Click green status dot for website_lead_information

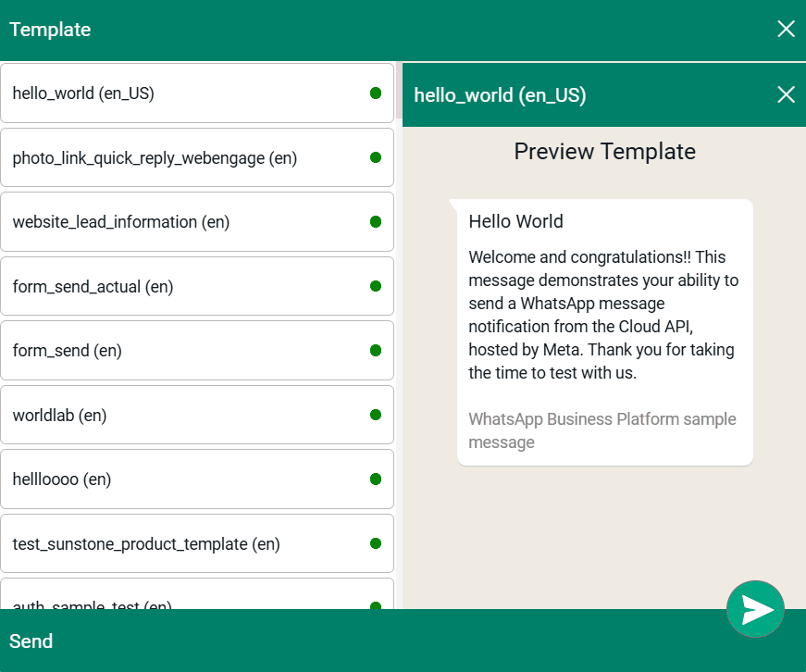pyautogui.click(x=376, y=222)
